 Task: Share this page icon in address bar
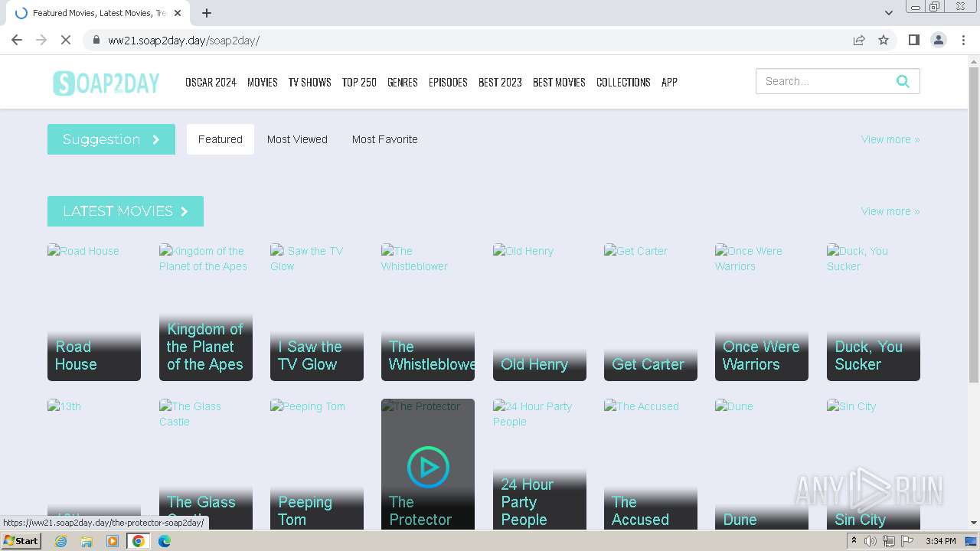[859, 40]
